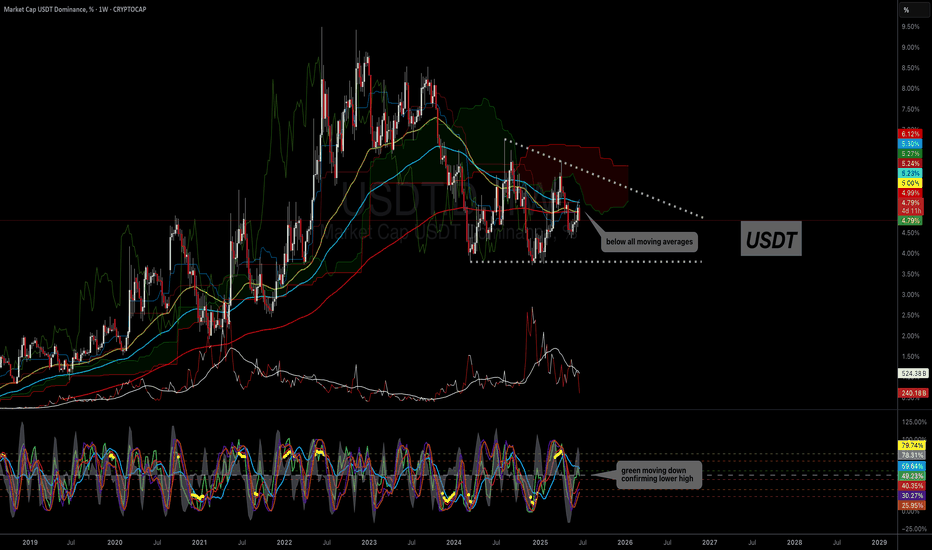This screenshot has width=932, height=550.
Task: Click the red 5.24% price label
Action: (910, 164)
